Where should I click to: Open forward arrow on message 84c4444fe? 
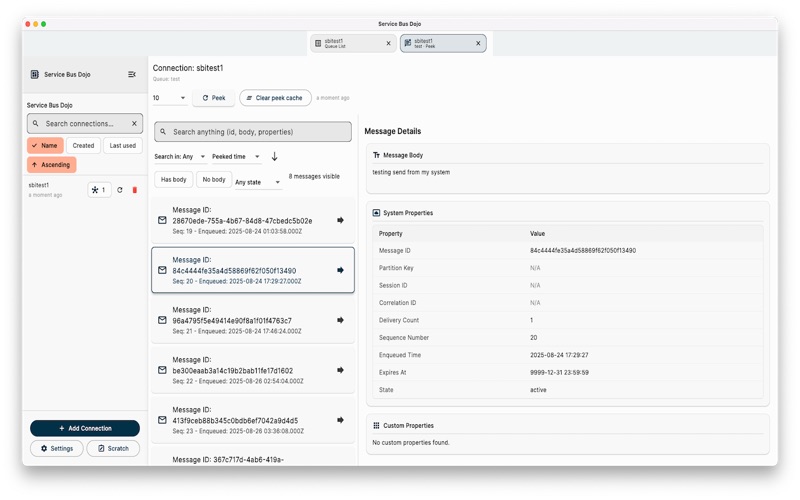coord(340,270)
